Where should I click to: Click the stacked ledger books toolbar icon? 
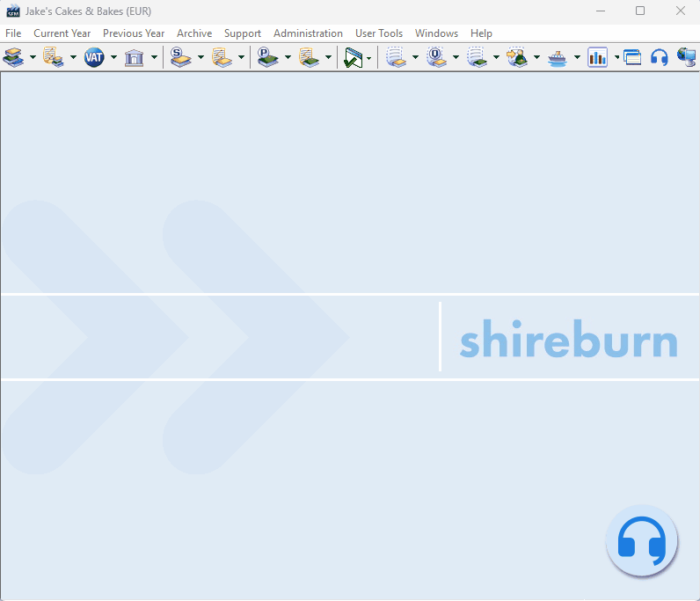pyautogui.click(x=13, y=57)
